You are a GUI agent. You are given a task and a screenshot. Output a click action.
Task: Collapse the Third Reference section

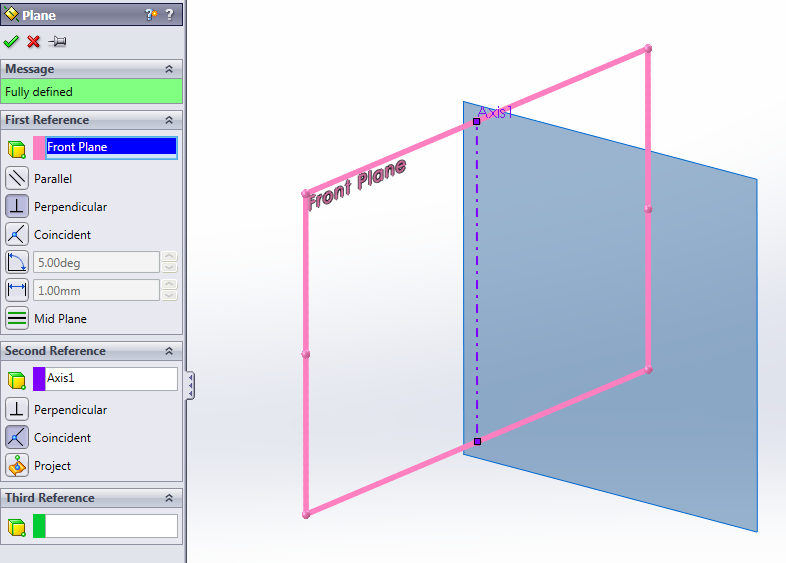[x=169, y=498]
